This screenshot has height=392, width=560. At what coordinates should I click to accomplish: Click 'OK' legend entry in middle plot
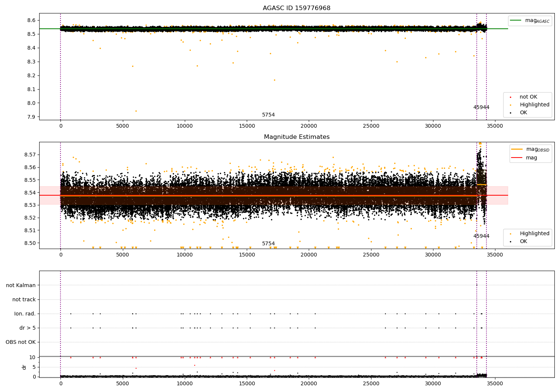click(x=523, y=242)
